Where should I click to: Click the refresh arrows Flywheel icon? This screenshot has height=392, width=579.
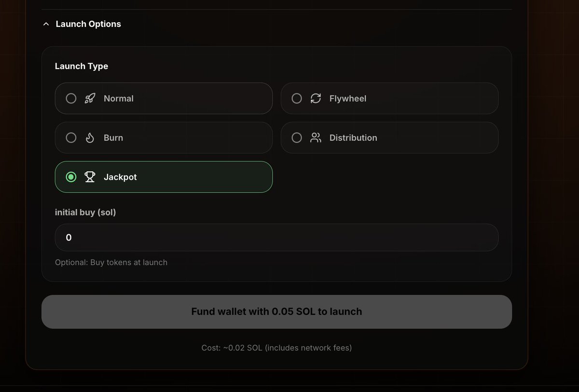[316, 98]
